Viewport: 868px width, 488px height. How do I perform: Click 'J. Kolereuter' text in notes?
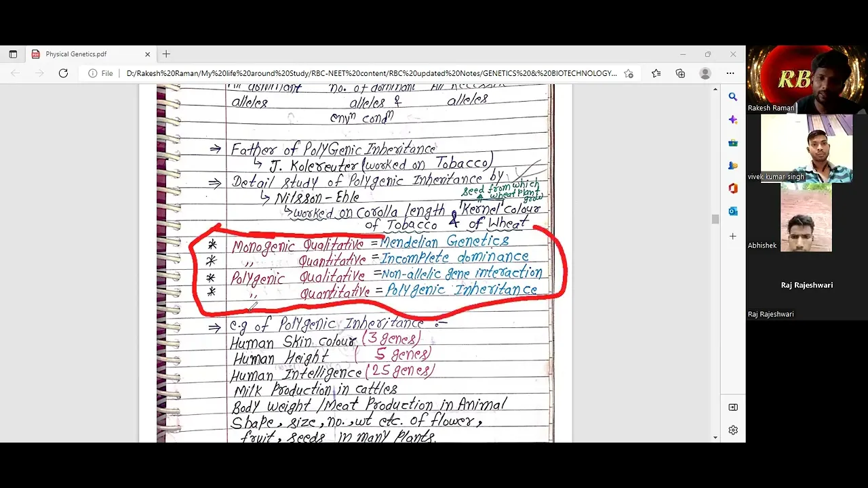(313, 165)
